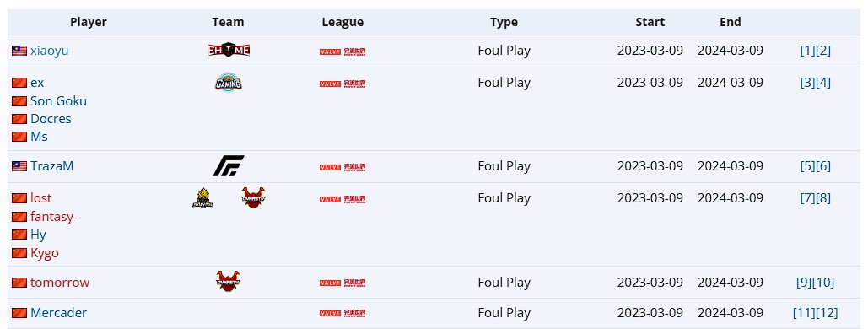Click the Gaming team logo in ex row
868x329 pixels.
coord(228,83)
